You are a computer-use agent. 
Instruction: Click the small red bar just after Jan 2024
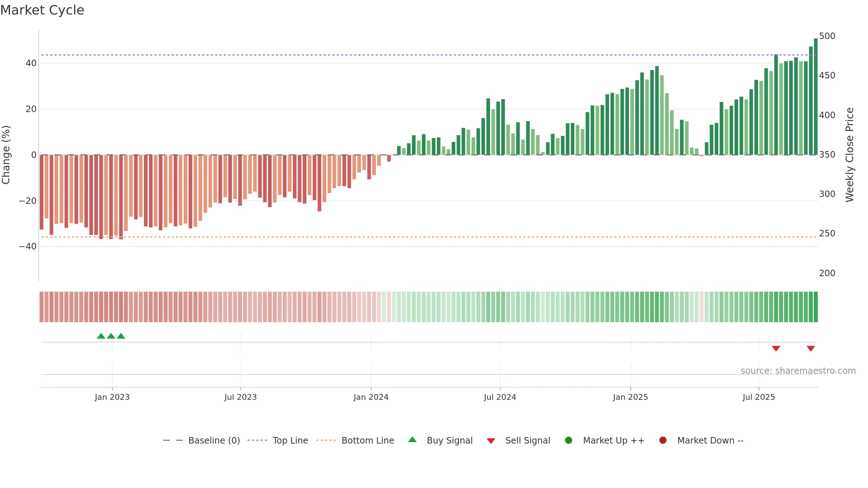[389, 158]
